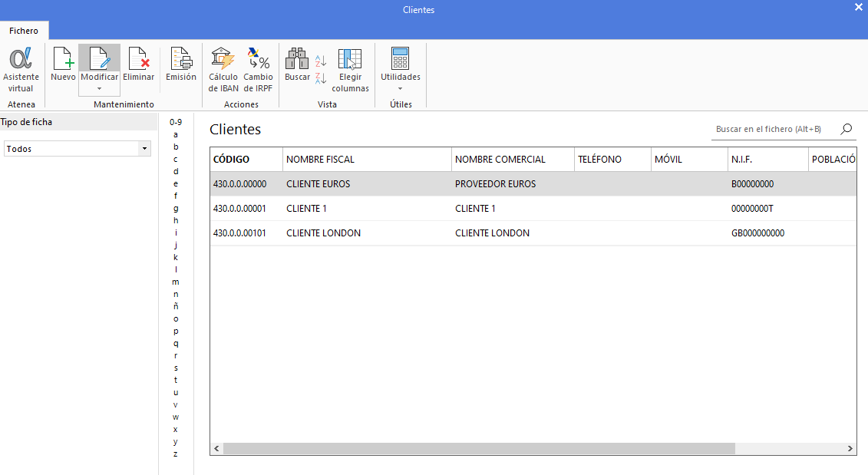The width and height of the screenshot is (868, 475).
Task: Focus the Buscar en el fichero field
Action: click(775, 129)
